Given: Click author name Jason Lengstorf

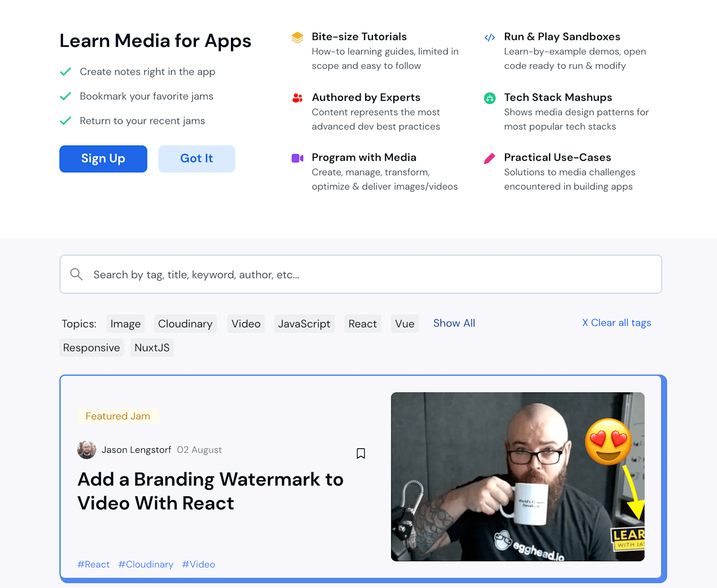Looking at the screenshot, I should point(136,450).
